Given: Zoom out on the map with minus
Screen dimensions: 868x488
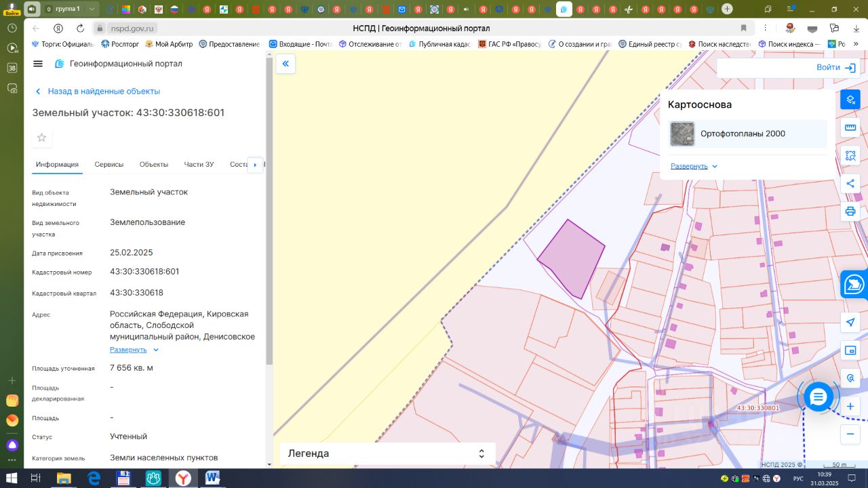Looking at the screenshot, I should coord(850,434).
